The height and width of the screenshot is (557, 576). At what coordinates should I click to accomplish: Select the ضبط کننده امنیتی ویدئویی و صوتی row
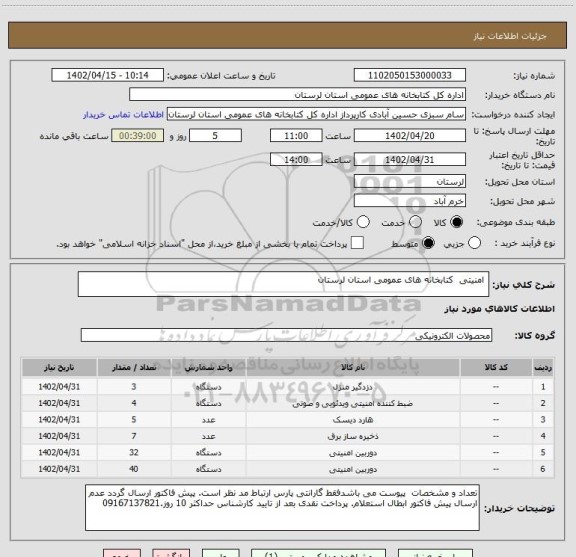(288, 403)
